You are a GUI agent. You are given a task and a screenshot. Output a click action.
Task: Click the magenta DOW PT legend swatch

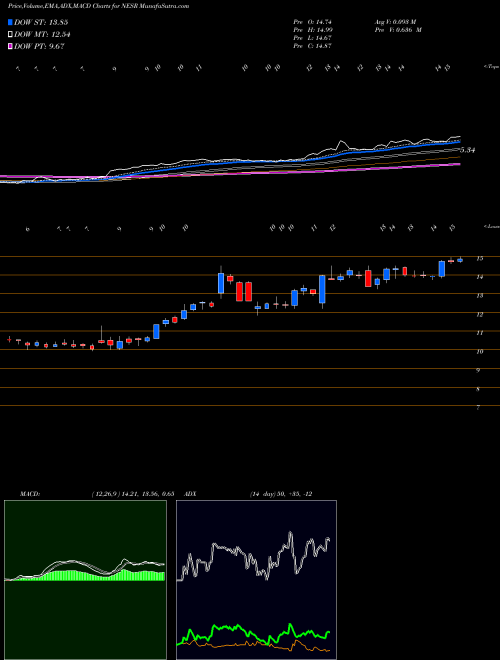(x=10, y=46)
